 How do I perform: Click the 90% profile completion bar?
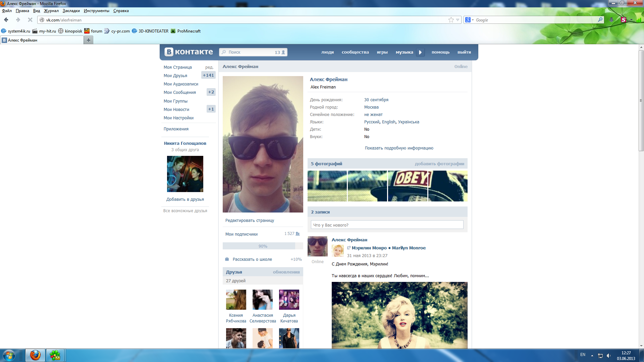coord(263,246)
